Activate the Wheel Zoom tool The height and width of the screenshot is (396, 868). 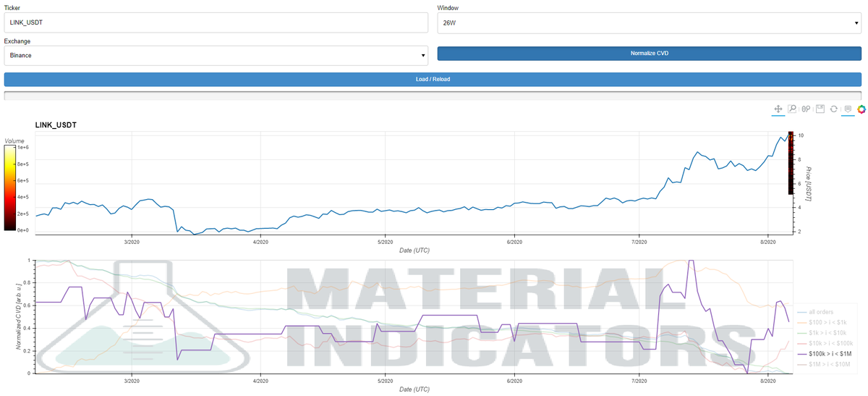[806, 109]
